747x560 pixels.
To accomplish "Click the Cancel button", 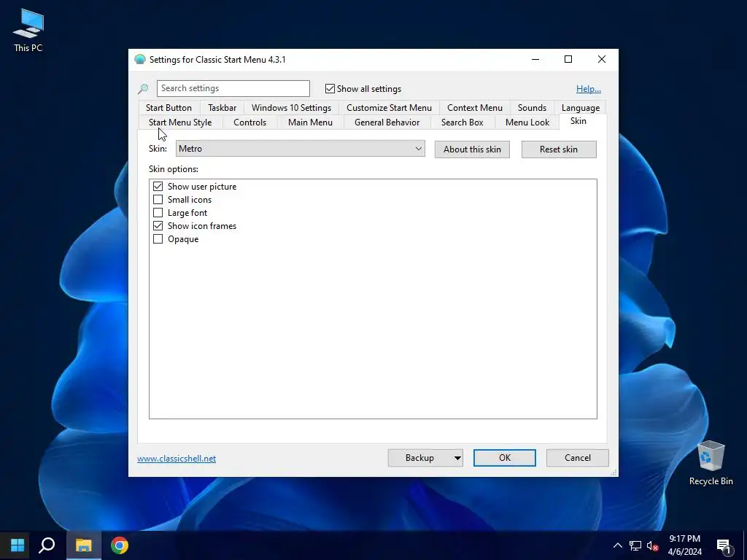I will [578, 458].
